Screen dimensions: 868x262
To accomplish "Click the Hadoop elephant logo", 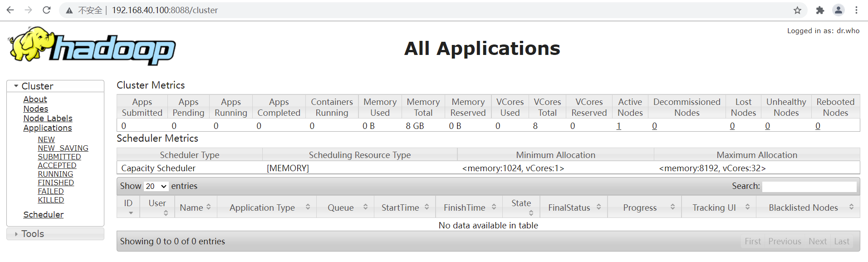I will point(92,46).
